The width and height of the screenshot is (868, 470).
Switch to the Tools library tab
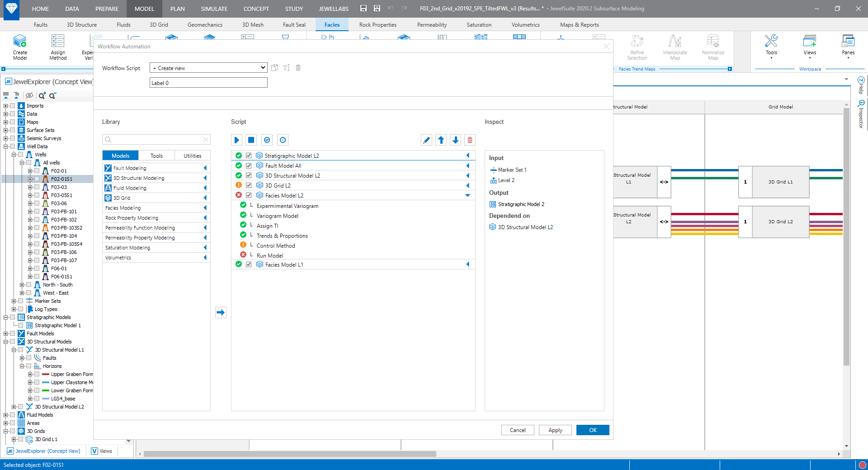click(156, 155)
